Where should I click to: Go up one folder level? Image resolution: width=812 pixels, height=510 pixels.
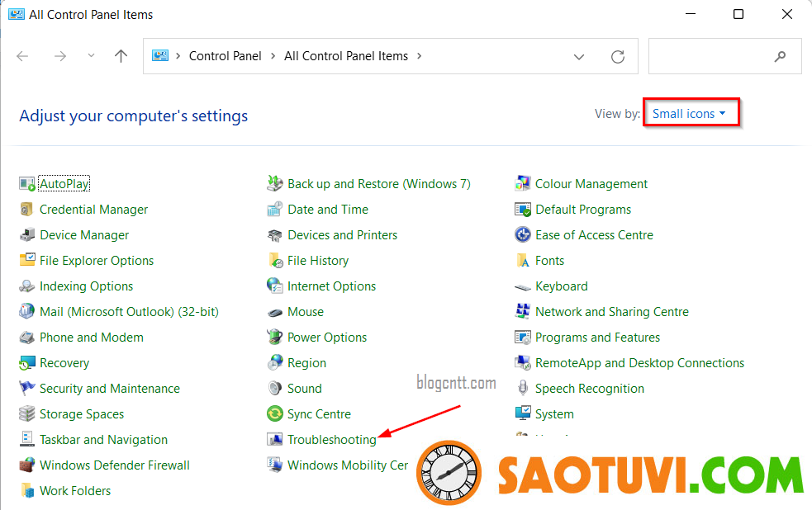121,57
